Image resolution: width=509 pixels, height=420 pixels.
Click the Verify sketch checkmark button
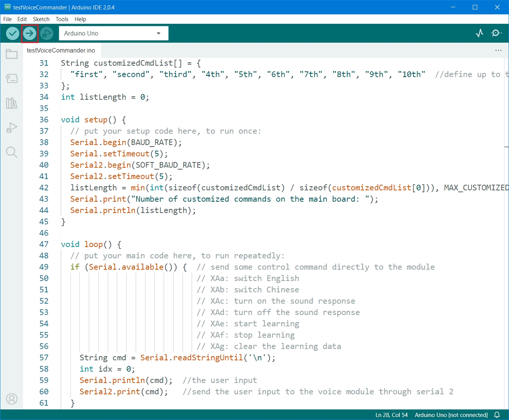coord(12,34)
